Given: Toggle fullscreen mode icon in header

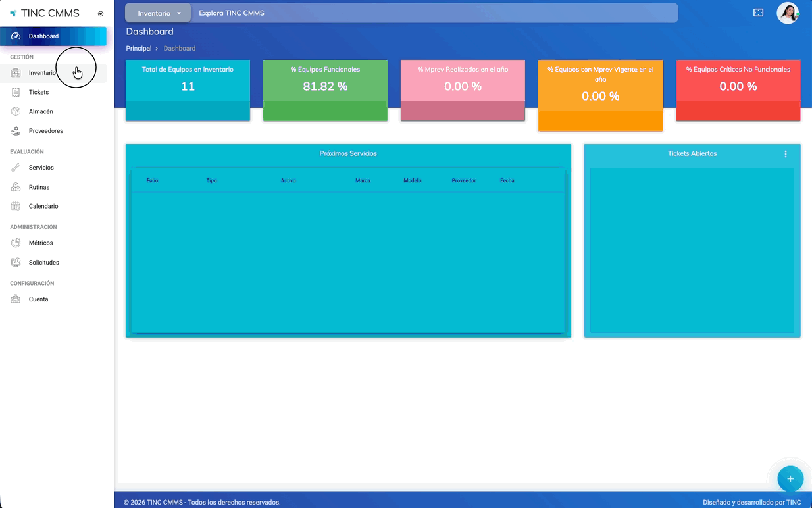Looking at the screenshot, I should point(758,13).
